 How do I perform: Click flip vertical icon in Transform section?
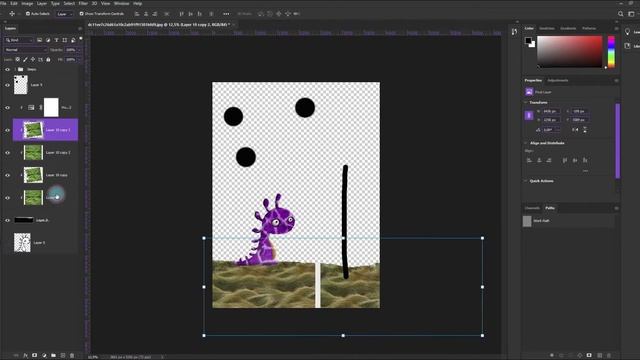pyautogui.click(x=585, y=130)
